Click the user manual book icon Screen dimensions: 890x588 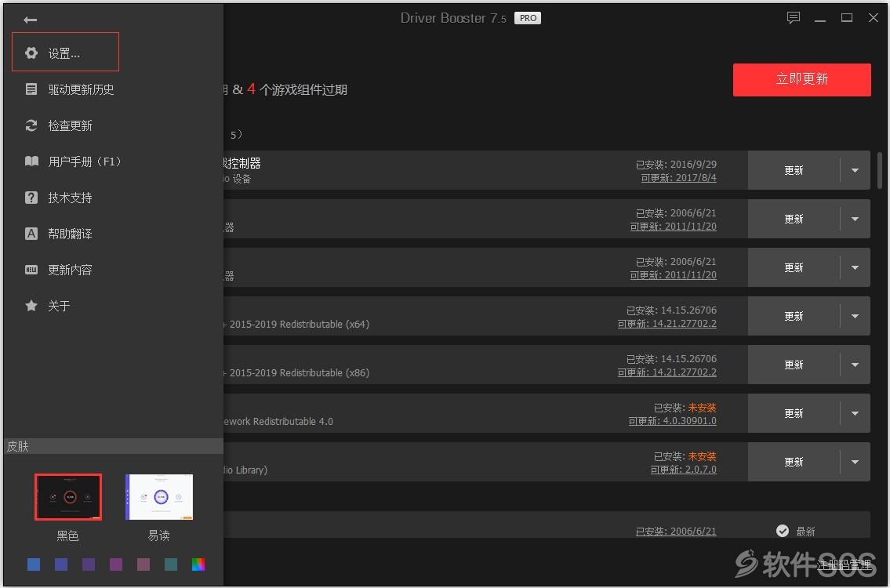(x=31, y=162)
